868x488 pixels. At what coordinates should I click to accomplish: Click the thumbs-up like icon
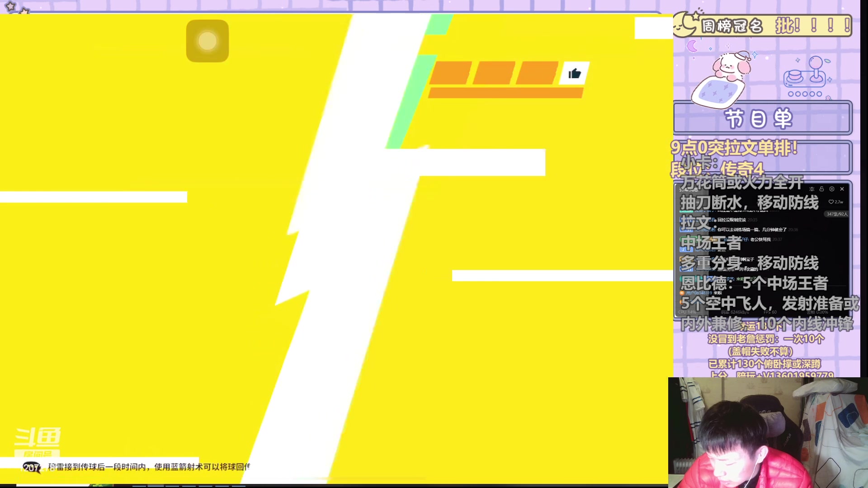point(575,73)
